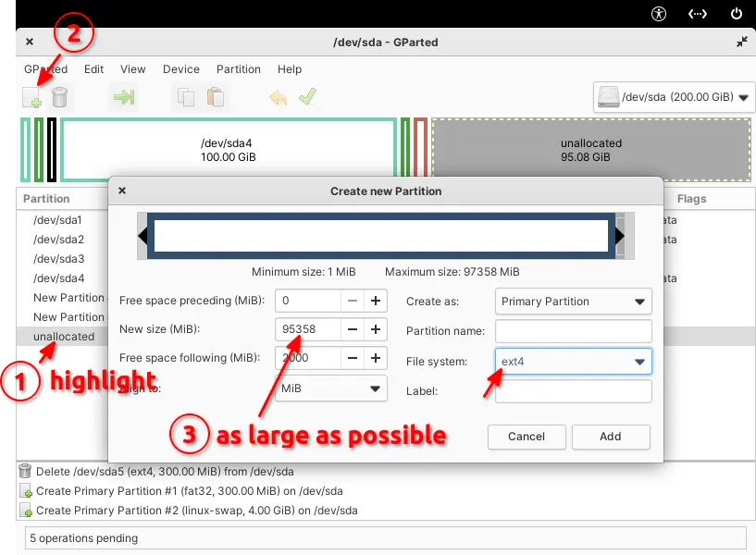Image resolution: width=756 pixels, height=555 pixels.
Task: Click the right resize handle of partition slider
Action: coord(619,236)
